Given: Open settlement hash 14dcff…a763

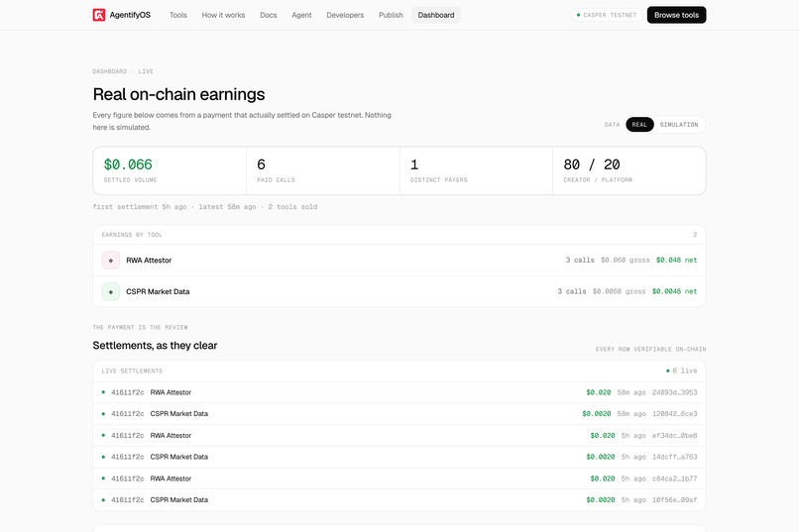Looking at the screenshot, I should [x=675, y=457].
